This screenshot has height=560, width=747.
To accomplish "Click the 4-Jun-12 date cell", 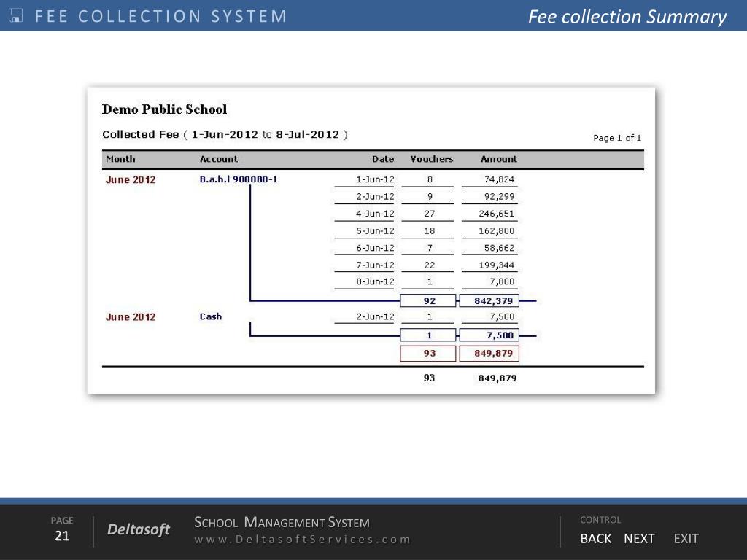I will click(376, 214).
